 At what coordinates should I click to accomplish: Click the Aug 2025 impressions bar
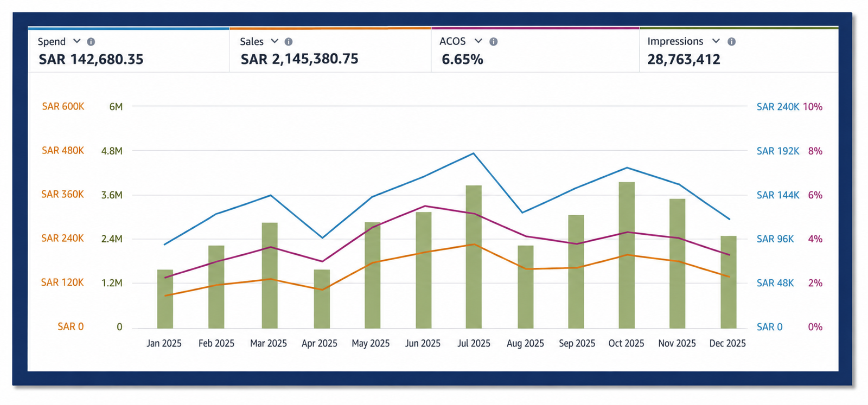tap(526, 287)
